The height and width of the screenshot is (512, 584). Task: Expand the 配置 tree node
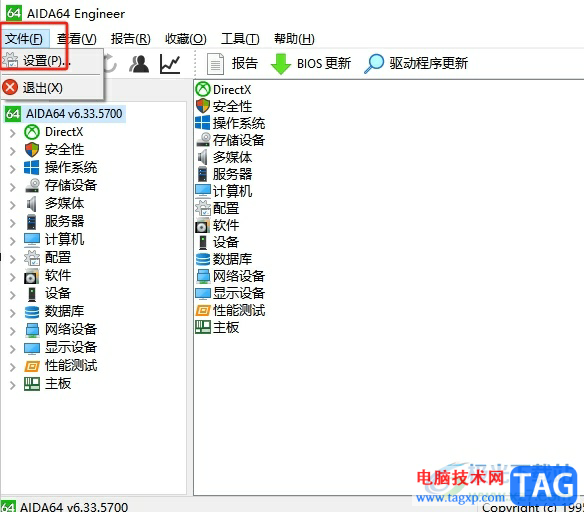12,258
